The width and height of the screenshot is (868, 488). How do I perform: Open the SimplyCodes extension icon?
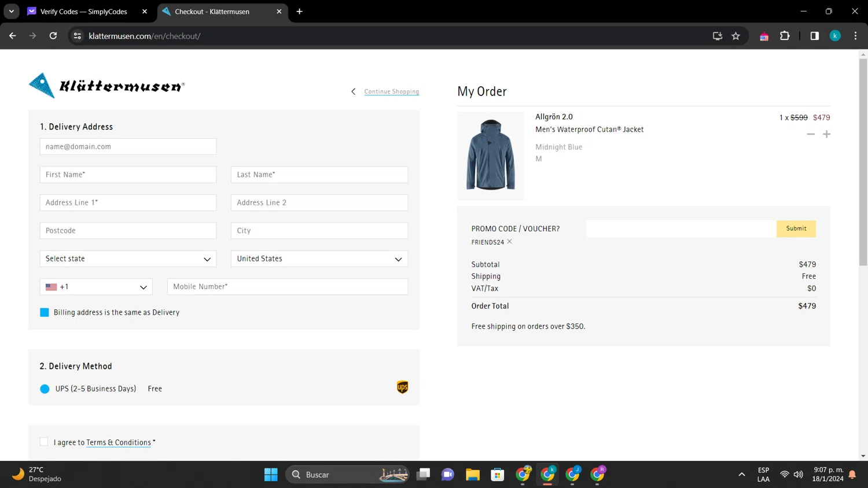pyautogui.click(x=764, y=36)
